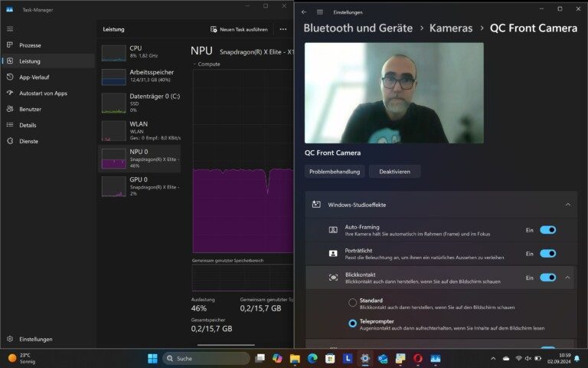The height and width of the screenshot is (368, 588).
Task: Open Task View from the taskbar
Action: (x=260, y=359)
